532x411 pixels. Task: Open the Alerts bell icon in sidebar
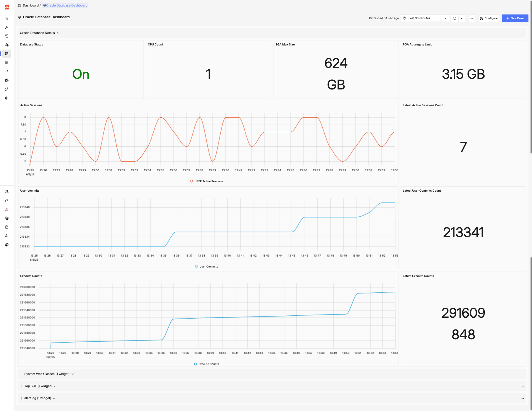tap(7, 71)
